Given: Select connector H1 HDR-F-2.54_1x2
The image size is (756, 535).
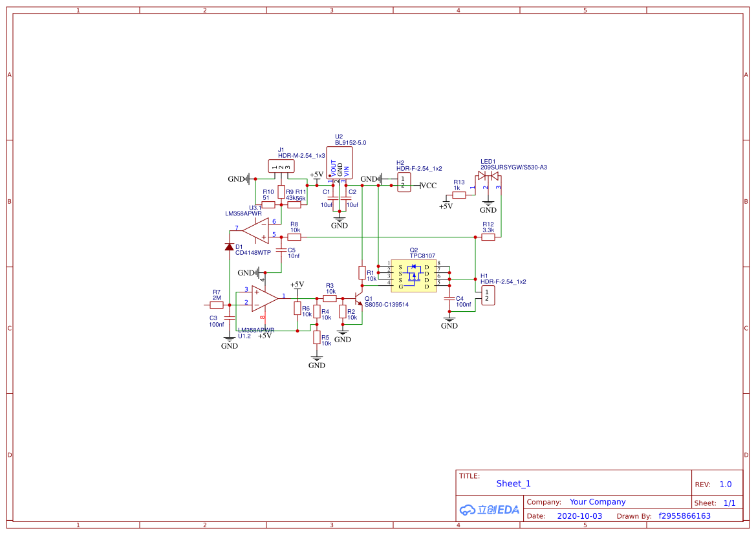Looking at the screenshot, I should coord(487,295).
